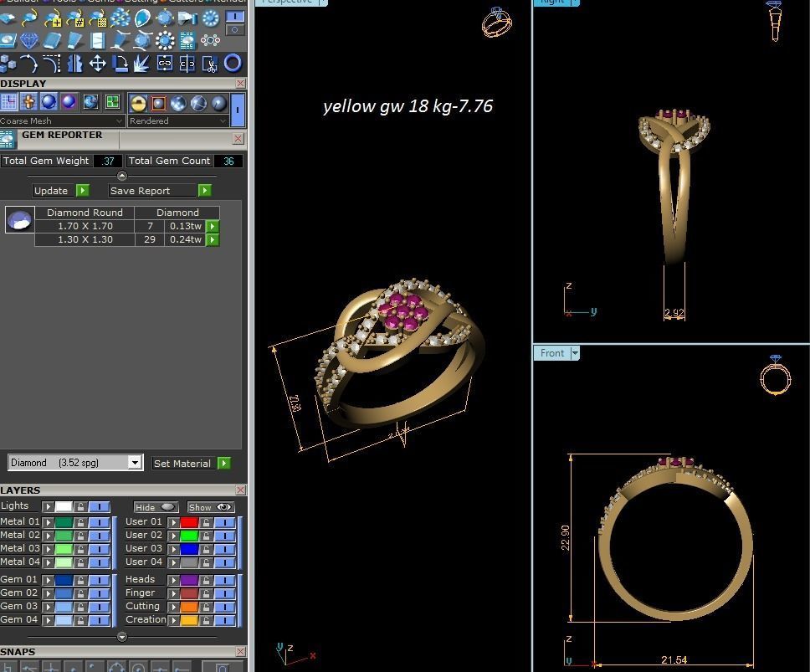
Task: Click User 03 blue color swatch
Action: coord(189,549)
